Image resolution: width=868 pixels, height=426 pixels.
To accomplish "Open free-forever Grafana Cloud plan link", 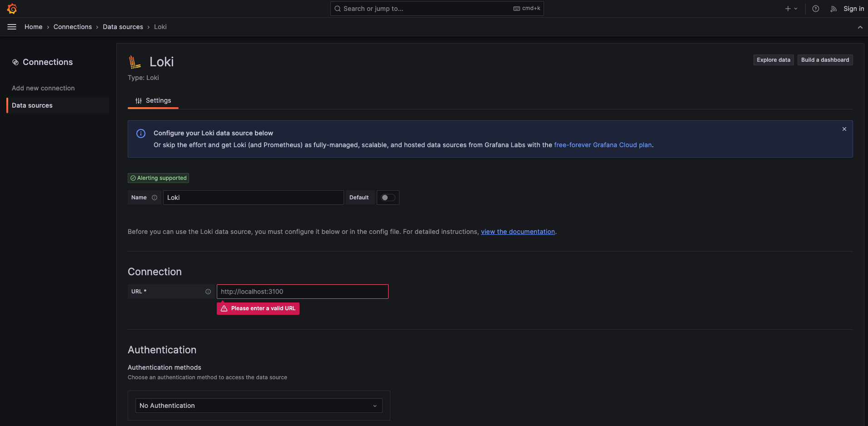I will (x=603, y=145).
